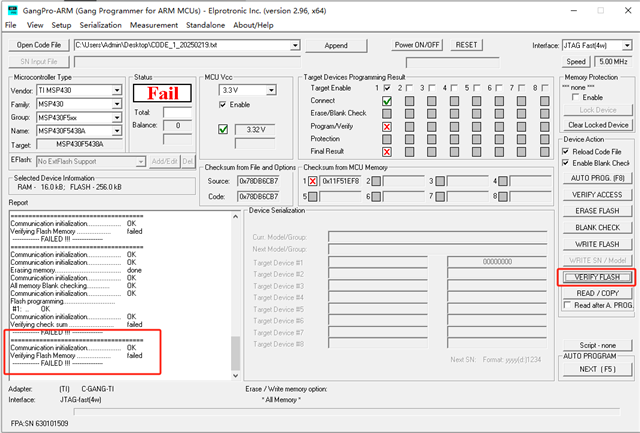Open the Family dropdown showing MSP430
This screenshot has height=433, width=640.
coord(117,104)
